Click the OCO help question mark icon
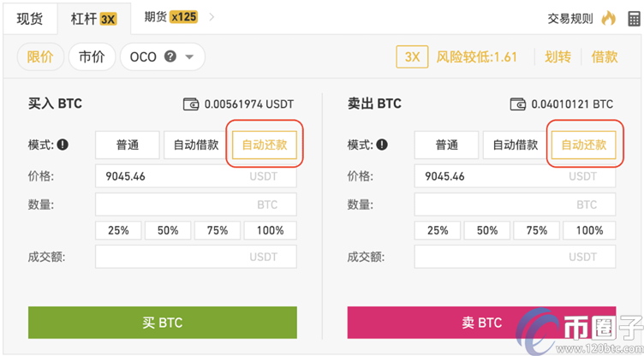Image resolution: width=644 pixels, height=356 pixels. [170, 57]
